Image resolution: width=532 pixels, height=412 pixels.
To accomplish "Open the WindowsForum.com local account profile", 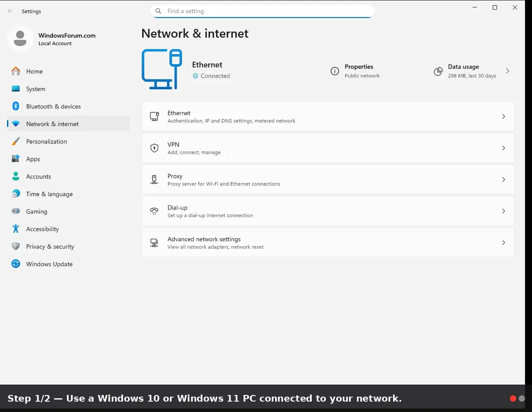I will click(52, 39).
